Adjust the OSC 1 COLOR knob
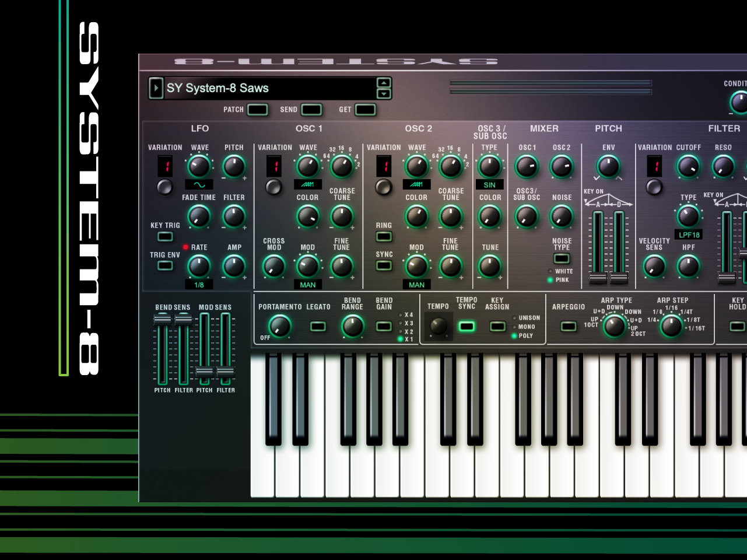Viewport: 747px width, 560px height. pos(307,217)
